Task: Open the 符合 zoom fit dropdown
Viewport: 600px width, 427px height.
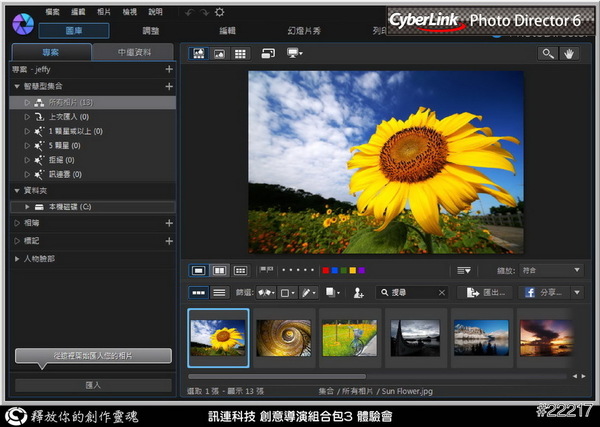Action: [x=551, y=270]
